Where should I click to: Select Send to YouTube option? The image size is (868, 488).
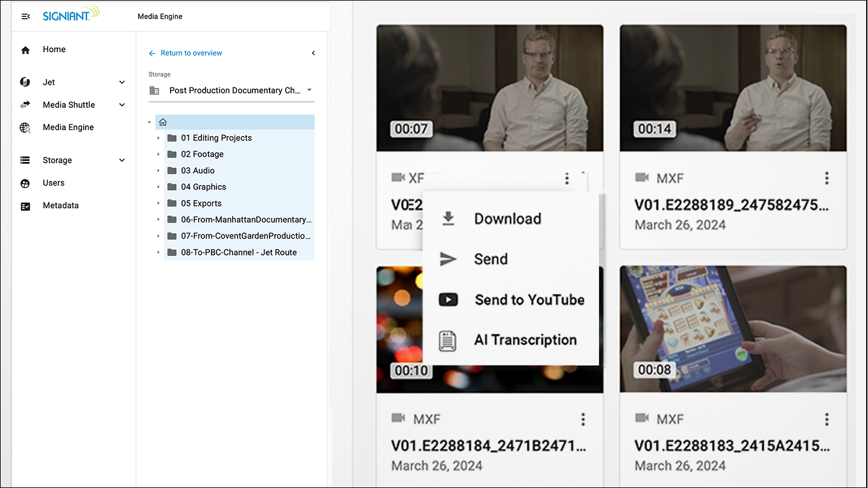pos(529,299)
